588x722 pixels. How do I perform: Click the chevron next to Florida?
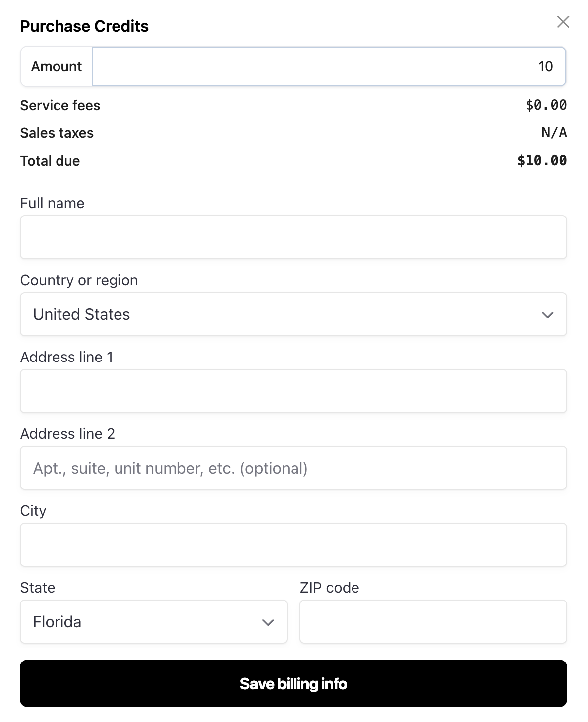point(268,622)
